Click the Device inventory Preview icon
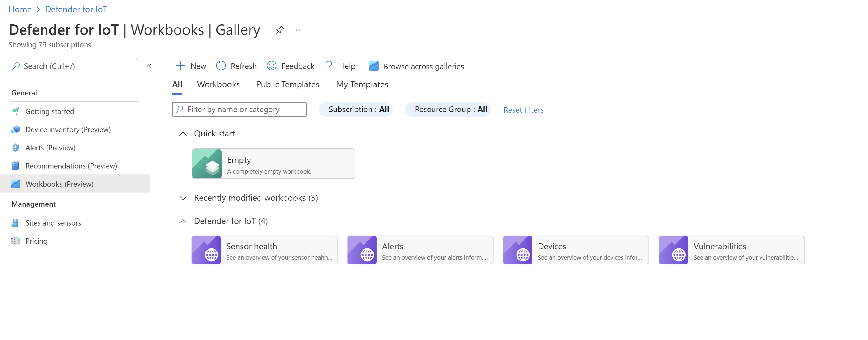Screen dimensions: 868x340 [16, 129]
